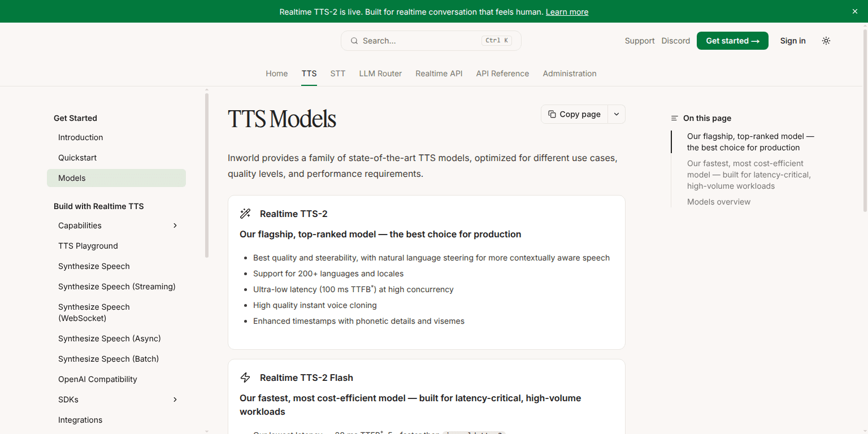
Task: Switch to the STT tab
Action: point(338,73)
